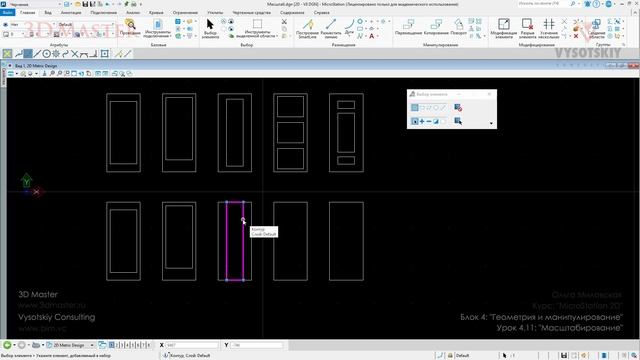Select the Копирование copy tool
The image size is (640, 360).
(436, 27)
